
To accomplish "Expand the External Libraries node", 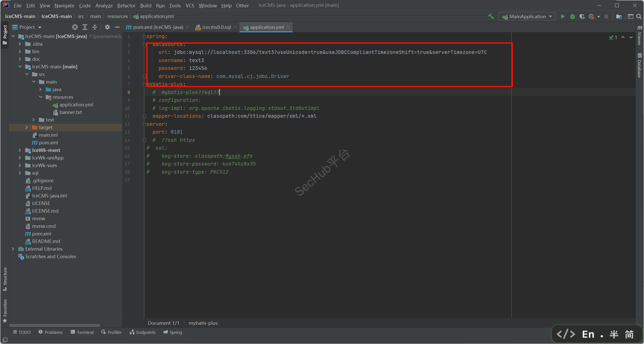I will click(x=13, y=249).
